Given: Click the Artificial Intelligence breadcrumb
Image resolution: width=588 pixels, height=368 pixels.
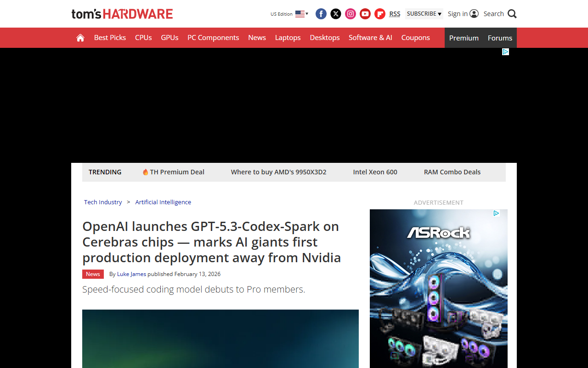Looking at the screenshot, I should pos(163,202).
